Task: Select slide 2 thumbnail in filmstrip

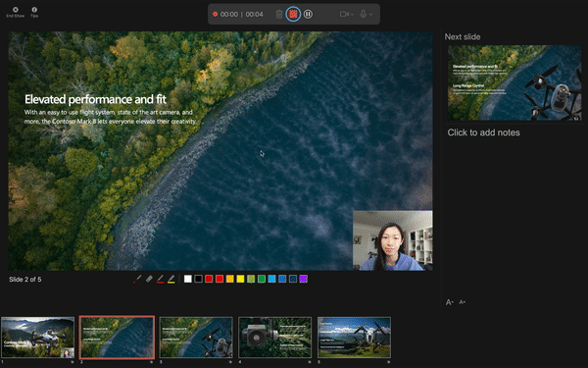Action: (x=117, y=338)
